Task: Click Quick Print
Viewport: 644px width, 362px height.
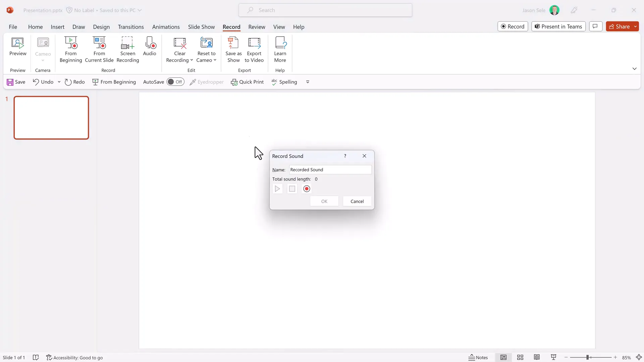Action: [247, 82]
